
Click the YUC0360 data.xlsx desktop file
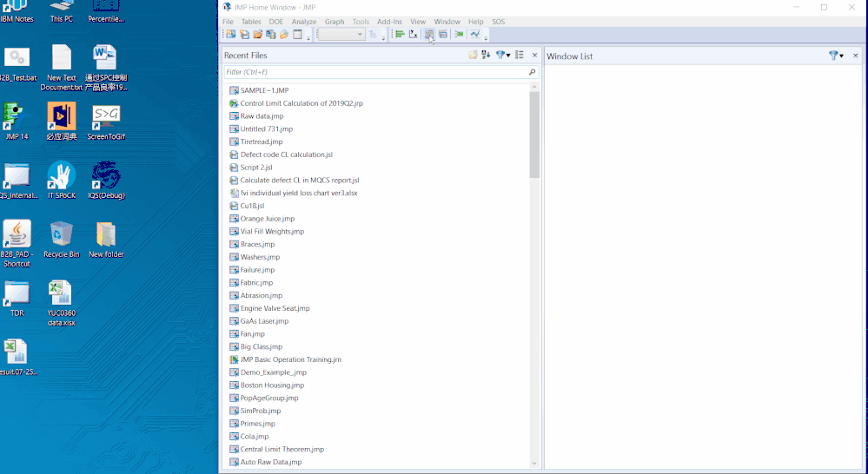point(61,303)
